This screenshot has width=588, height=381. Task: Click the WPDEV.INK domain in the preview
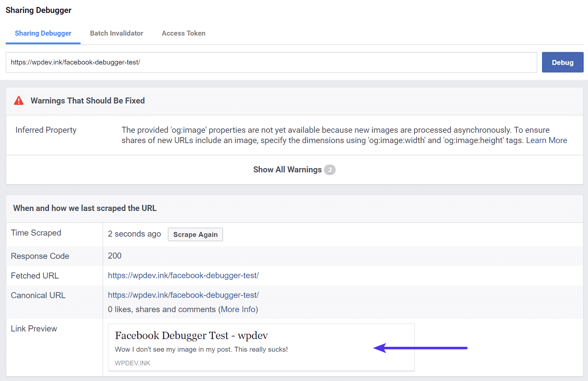point(132,363)
